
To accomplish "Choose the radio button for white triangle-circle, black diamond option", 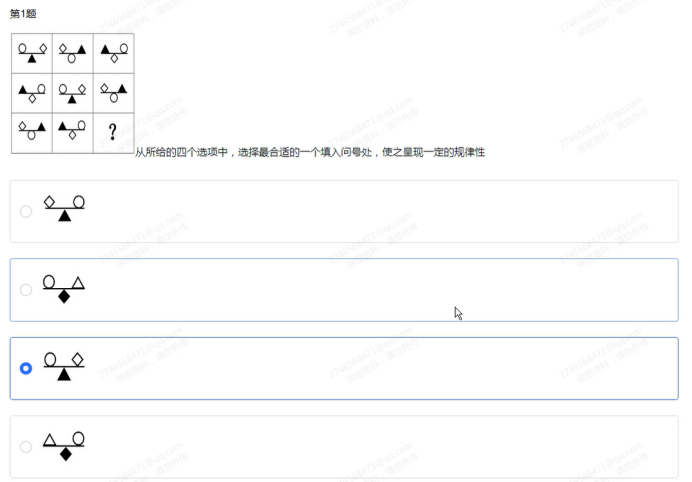I will [x=26, y=446].
